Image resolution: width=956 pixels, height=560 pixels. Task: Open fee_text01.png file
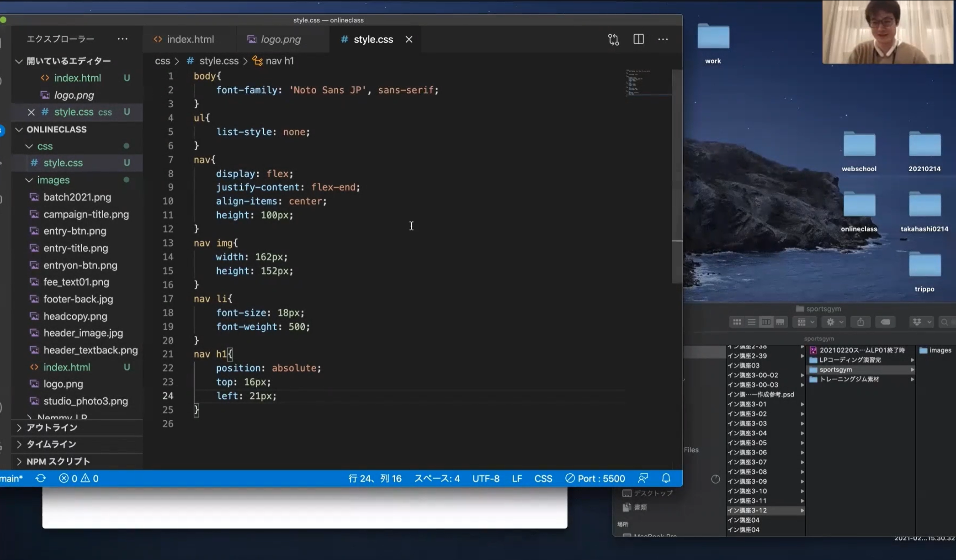tap(76, 282)
